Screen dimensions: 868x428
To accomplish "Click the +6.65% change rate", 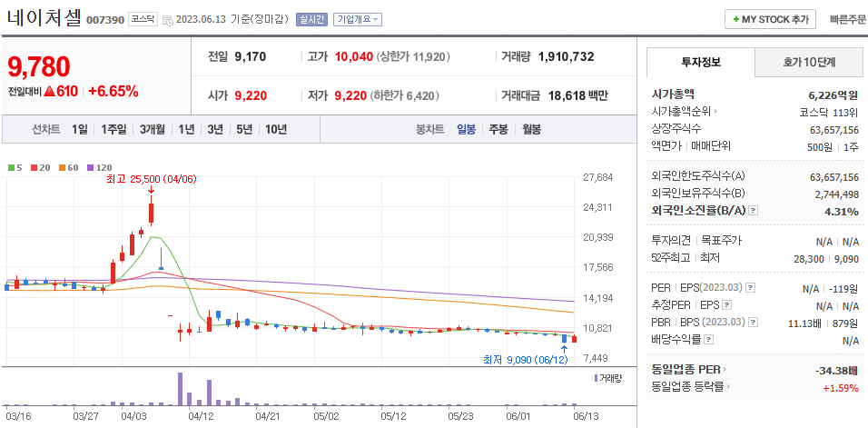I will 113,92.
